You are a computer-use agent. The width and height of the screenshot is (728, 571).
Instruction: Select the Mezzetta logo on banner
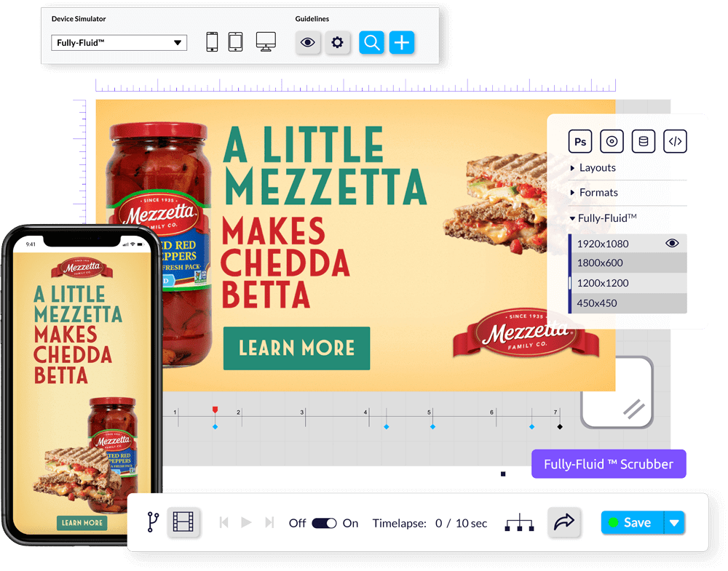[x=526, y=333]
